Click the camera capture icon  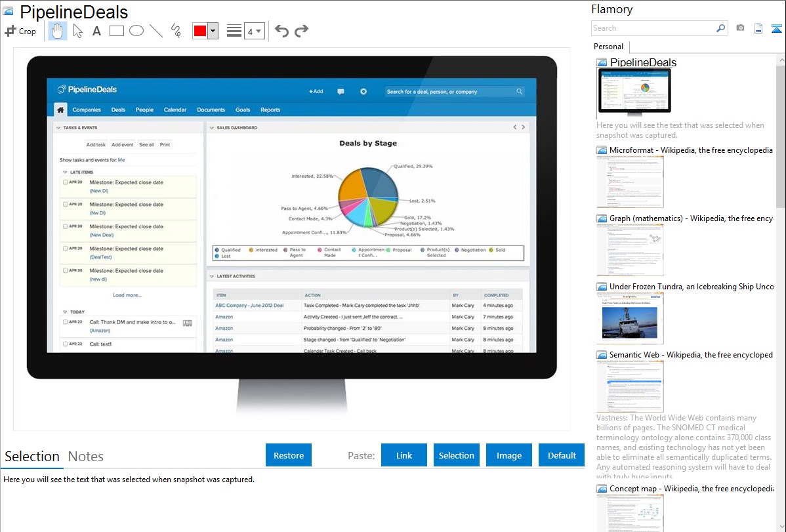[x=740, y=28]
